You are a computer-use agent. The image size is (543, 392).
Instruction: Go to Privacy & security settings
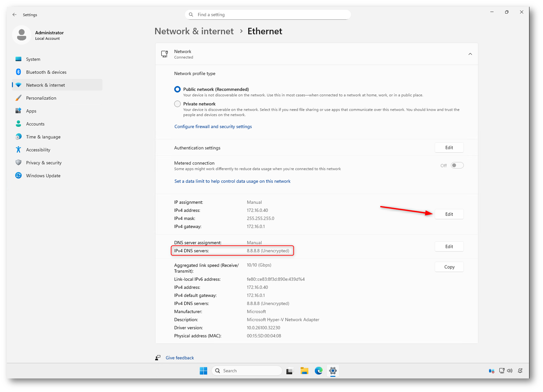pos(44,163)
